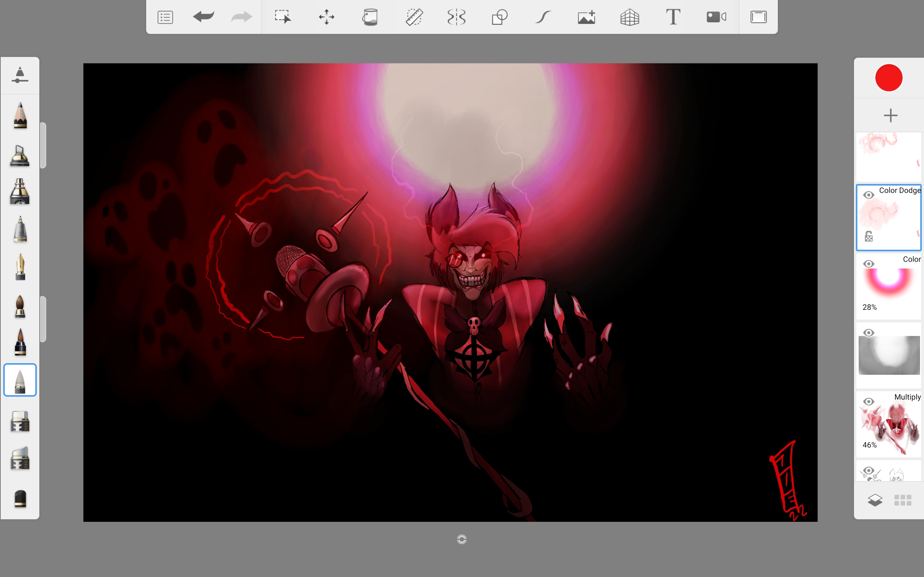Open the shape draw tool

tap(500, 17)
